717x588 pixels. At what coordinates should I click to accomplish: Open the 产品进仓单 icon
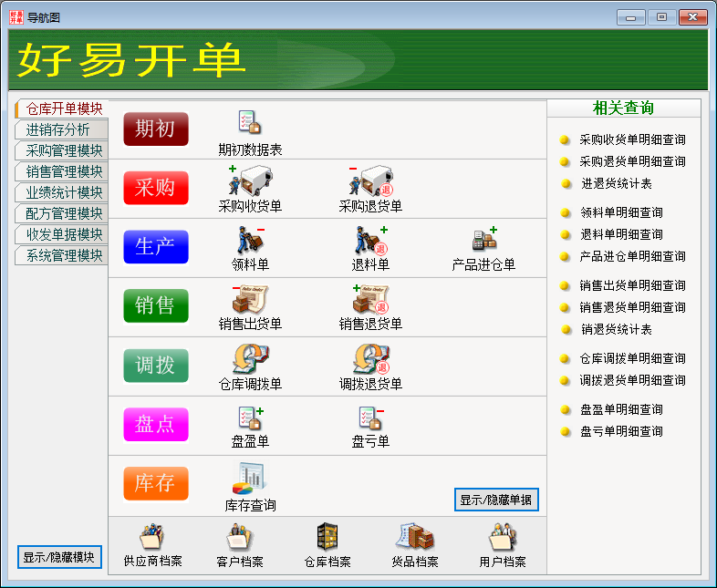483,240
